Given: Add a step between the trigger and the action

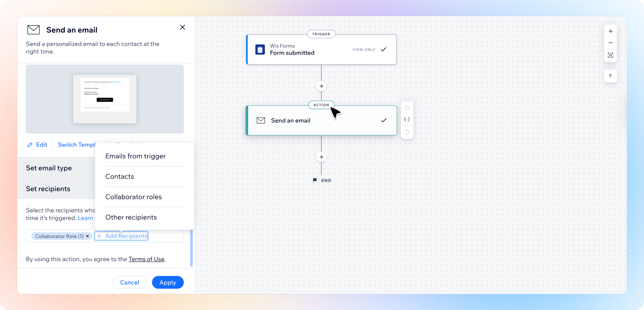Looking at the screenshot, I should tap(322, 86).
